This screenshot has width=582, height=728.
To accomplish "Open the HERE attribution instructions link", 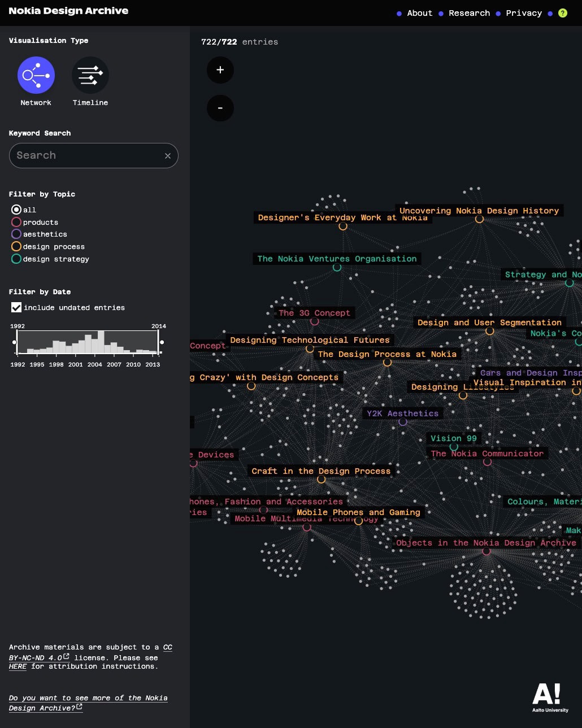I will (x=18, y=666).
